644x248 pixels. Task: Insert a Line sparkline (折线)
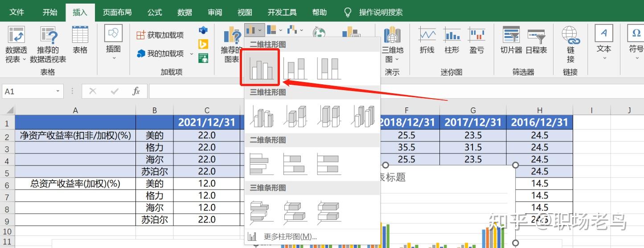[427, 40]
